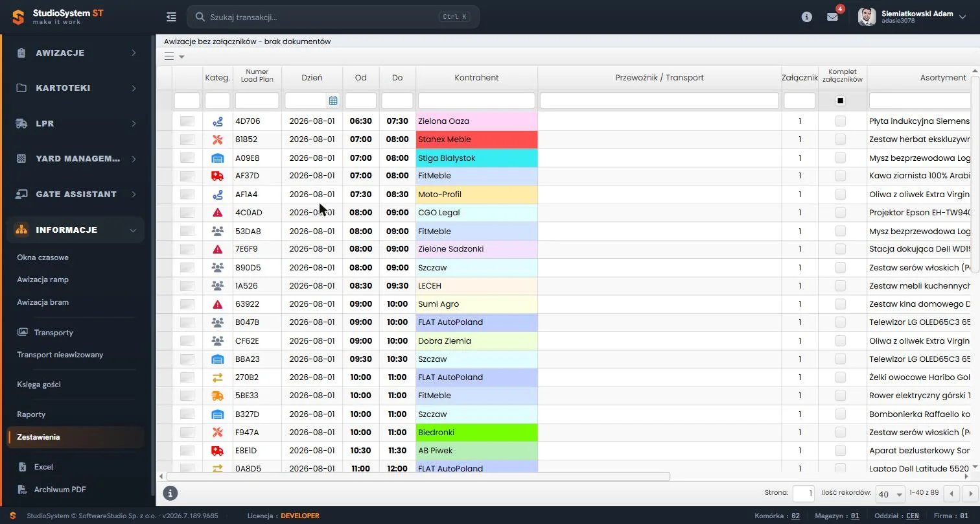Screen dimensions: 980x524
Task: Select the row checkbox for 4D706
Action: (x=187, y=121)
